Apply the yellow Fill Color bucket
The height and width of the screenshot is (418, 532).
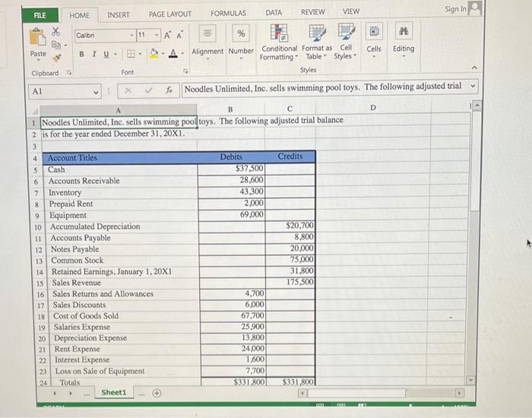(x=154, y=53)
